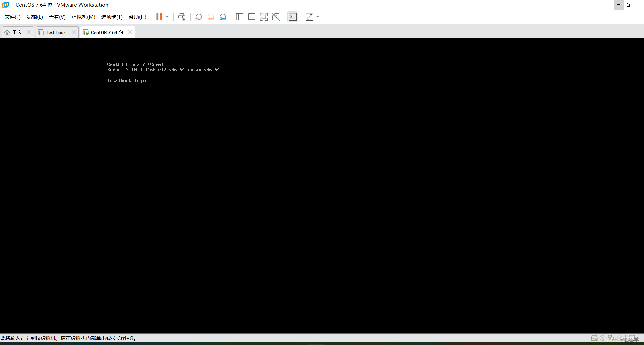
Task: Open the 虚拟机(M) menu
Action: click(83, 17)
